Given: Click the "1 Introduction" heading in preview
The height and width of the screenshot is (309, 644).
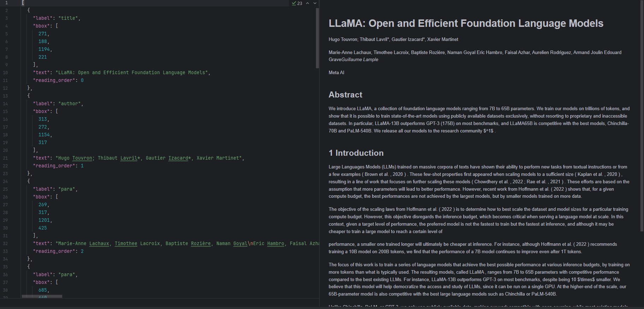Looking at the screenshot, I should 356,153.
